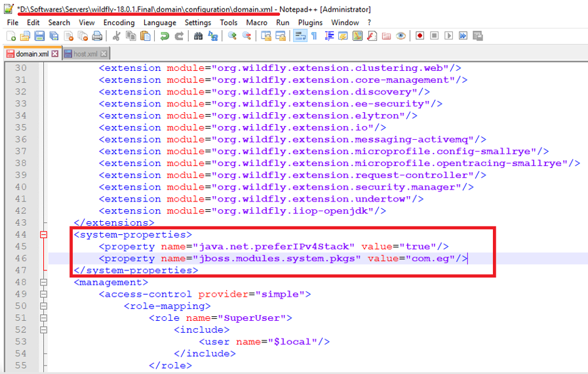Run macro multiple times icon
Viewport: 588px width, 374px height.
point(463,36)
